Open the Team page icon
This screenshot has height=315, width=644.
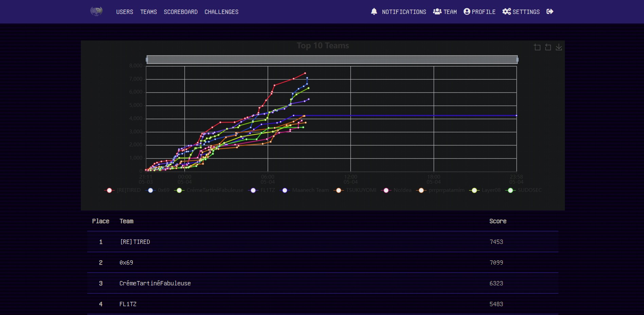click(437, 12)
